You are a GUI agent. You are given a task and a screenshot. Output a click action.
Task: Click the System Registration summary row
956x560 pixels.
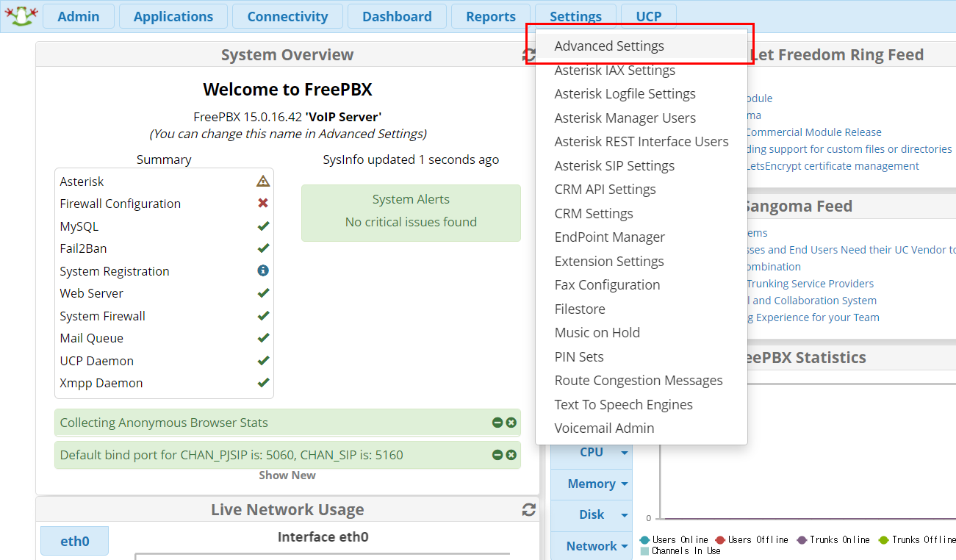164,271
